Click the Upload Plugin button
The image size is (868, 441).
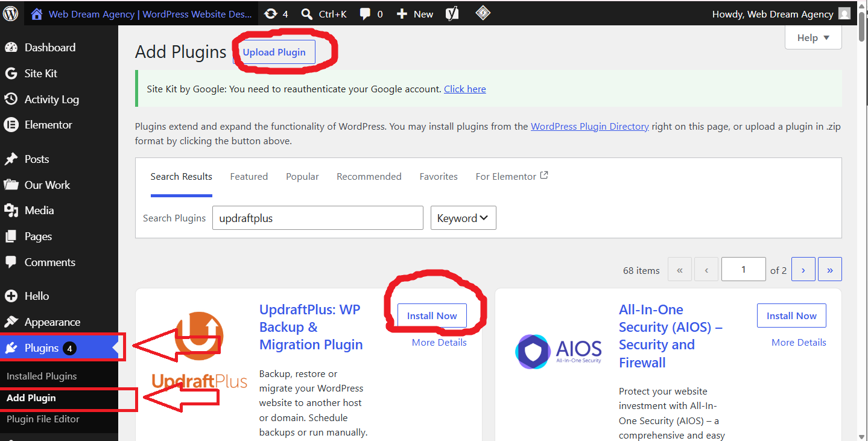tap(274, 52)
